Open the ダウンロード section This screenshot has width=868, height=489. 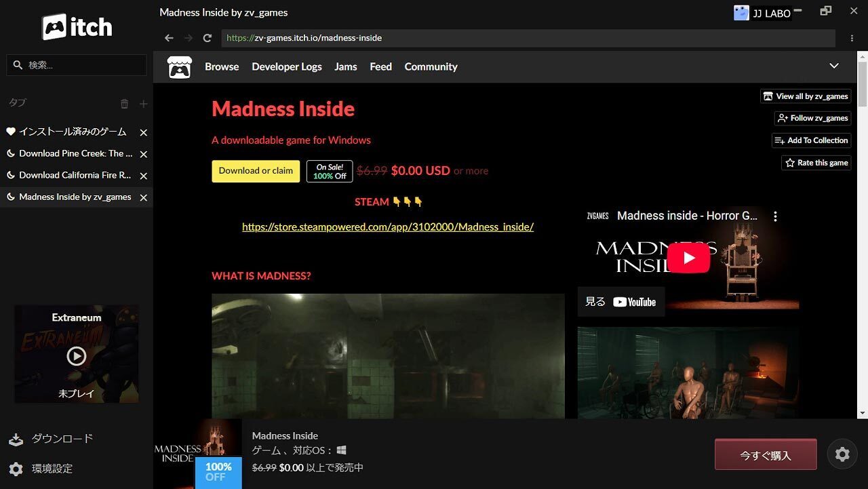[51, 439]
